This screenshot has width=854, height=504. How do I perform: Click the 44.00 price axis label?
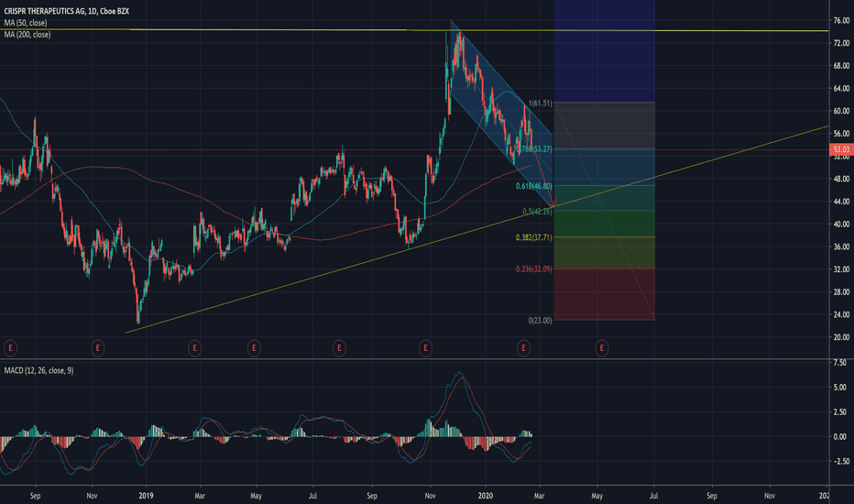click(841, 202)
